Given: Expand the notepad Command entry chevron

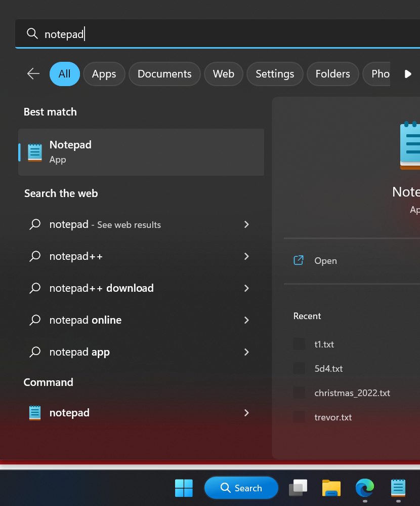Looking at the screenshot, I should [x=246, y=413].
